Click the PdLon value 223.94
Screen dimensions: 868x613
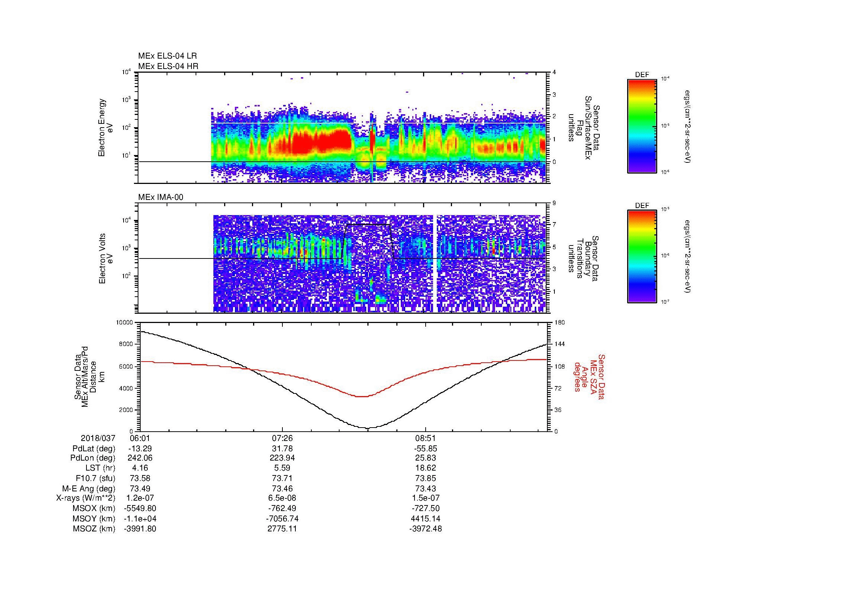click(x=282, y=458)
